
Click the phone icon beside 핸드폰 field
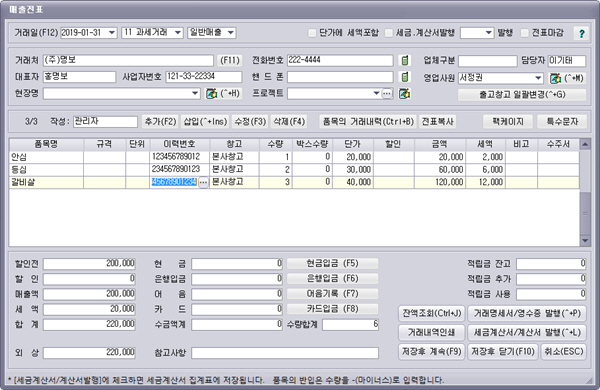(404, 77)
